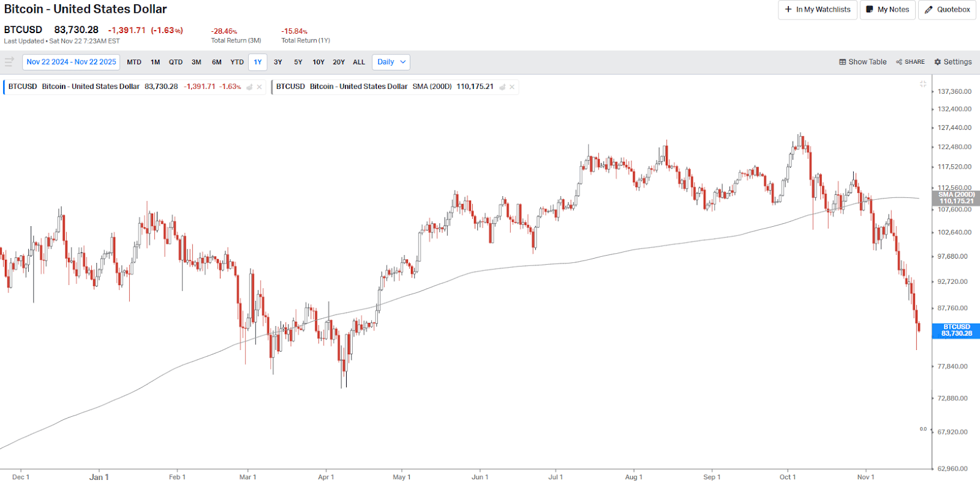
Task: Click the 117,520.00 y-axis label
Action: point(954,167)
